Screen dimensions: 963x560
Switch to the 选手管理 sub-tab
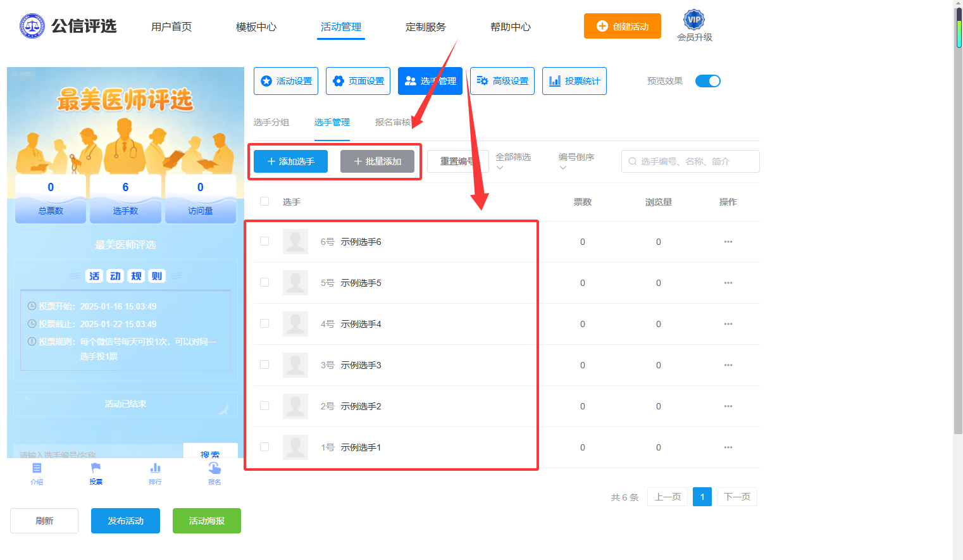tap(332, 122)
